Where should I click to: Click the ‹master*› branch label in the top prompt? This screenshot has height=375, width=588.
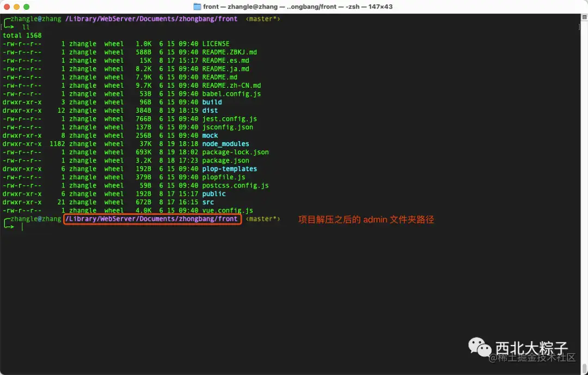click(x=263, y=19)
